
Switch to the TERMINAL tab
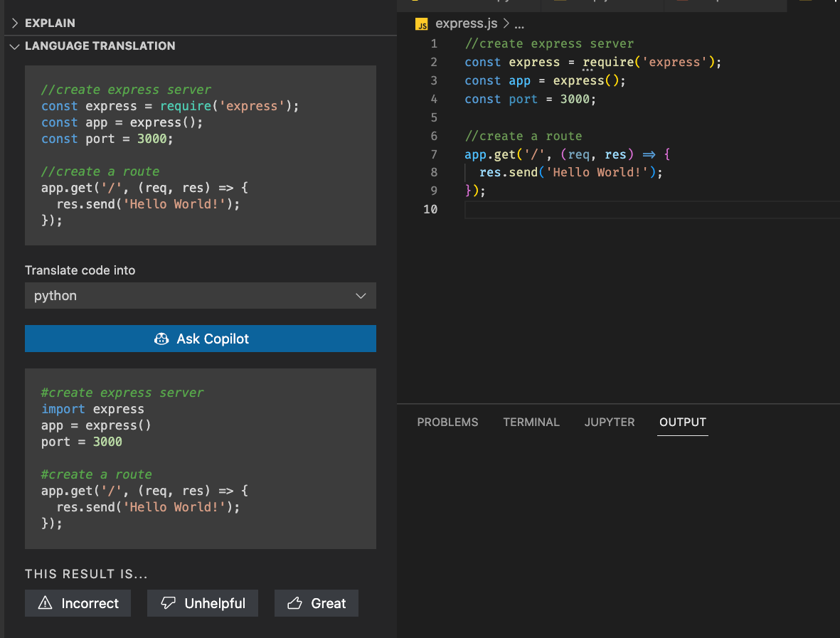click(531, 422)
